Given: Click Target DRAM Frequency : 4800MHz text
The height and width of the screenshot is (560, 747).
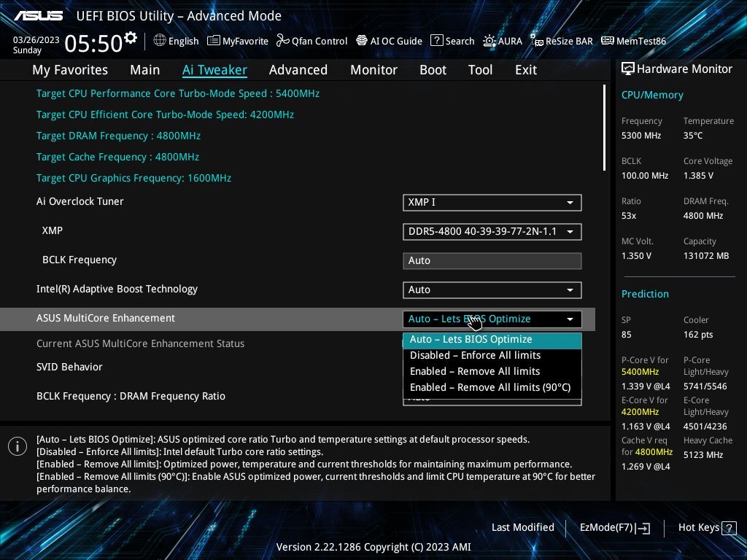Looking at the screenshot, I should coord(119,136).
